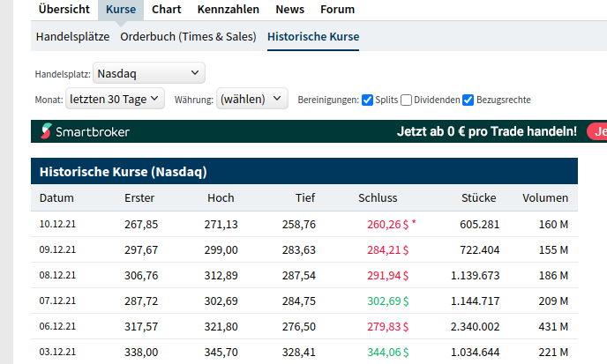Open the News tab
This screenshot has width=607, height=364.
pos(289,10)
